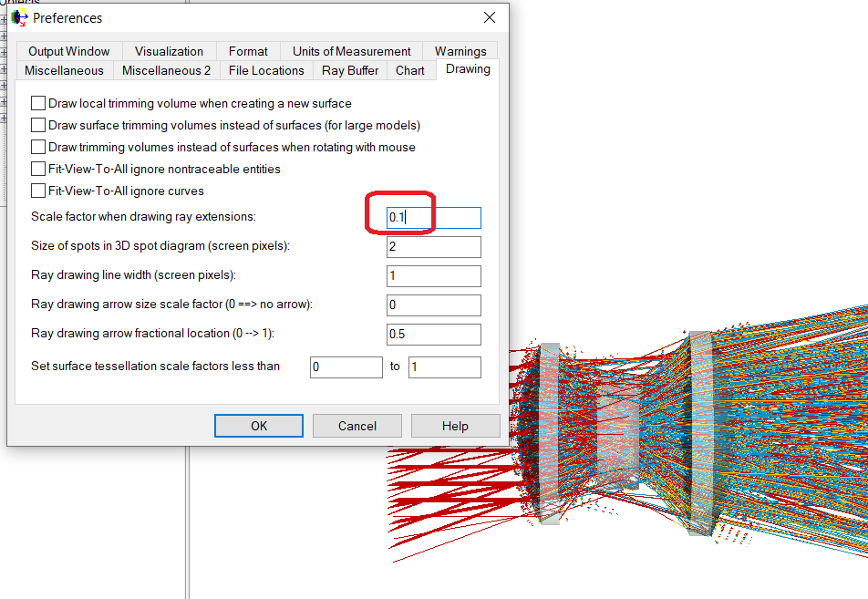
Task: Click the arrow size scale factor field
Action: coord(434,305)
